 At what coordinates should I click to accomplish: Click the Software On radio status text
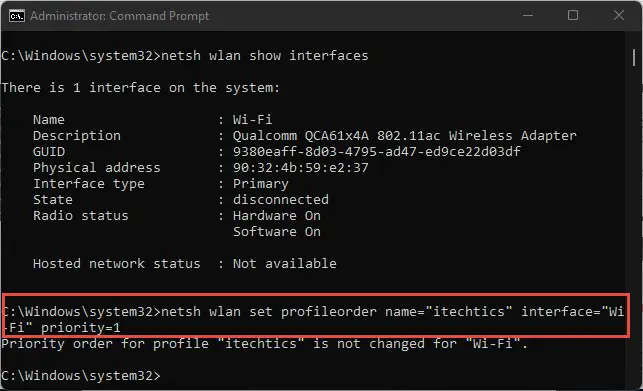coord(277,231)
